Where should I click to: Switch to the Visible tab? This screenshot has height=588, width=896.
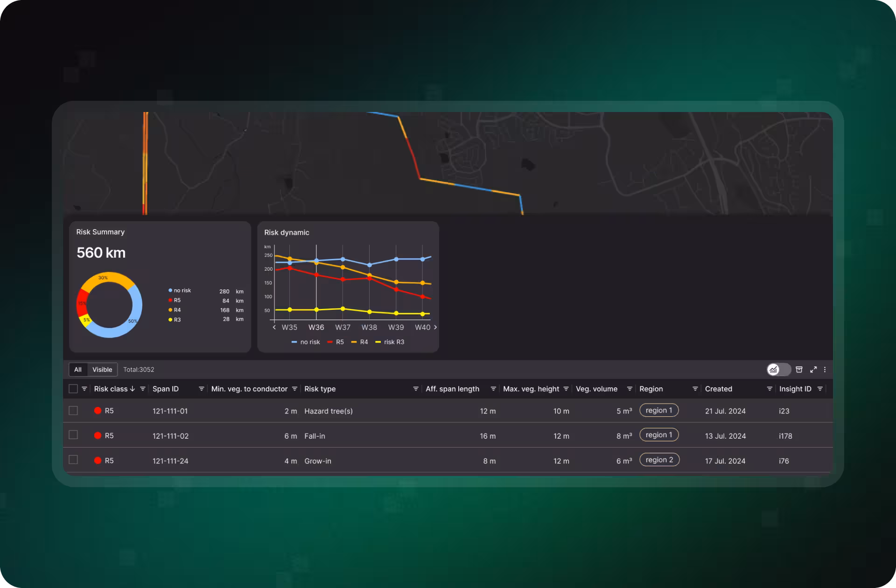click(x=102, y=370)
